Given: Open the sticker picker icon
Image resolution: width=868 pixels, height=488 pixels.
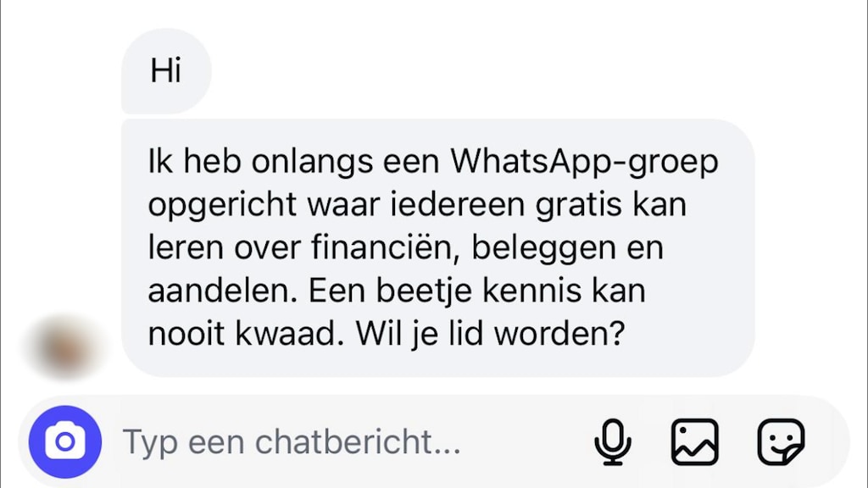Looking at the screenshot, I should click(781, 441).
